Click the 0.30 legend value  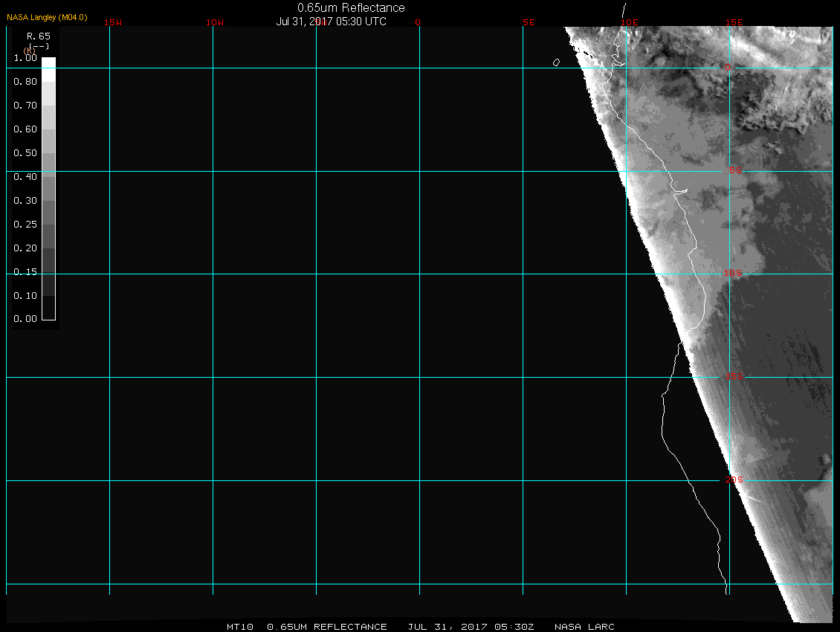pos(25,201)
